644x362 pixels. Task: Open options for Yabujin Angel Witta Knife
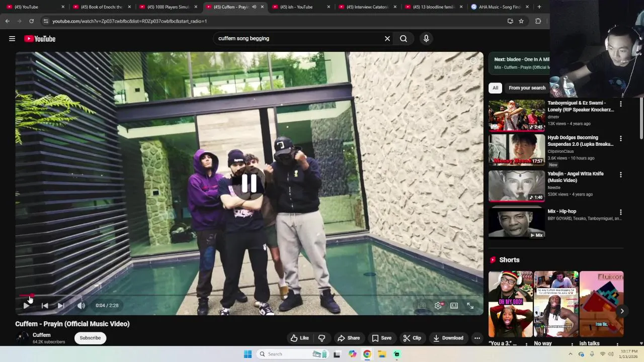coord(620,174)
